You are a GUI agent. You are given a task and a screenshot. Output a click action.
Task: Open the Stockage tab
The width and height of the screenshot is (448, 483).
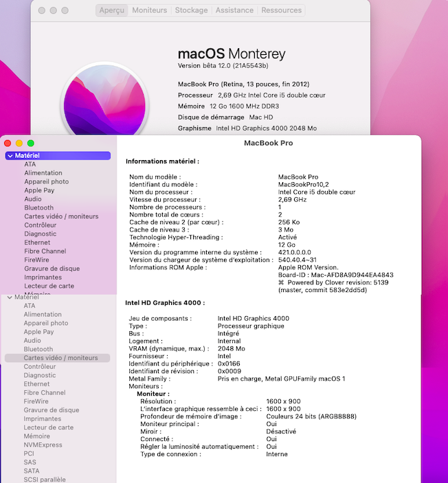coord(191,10)
